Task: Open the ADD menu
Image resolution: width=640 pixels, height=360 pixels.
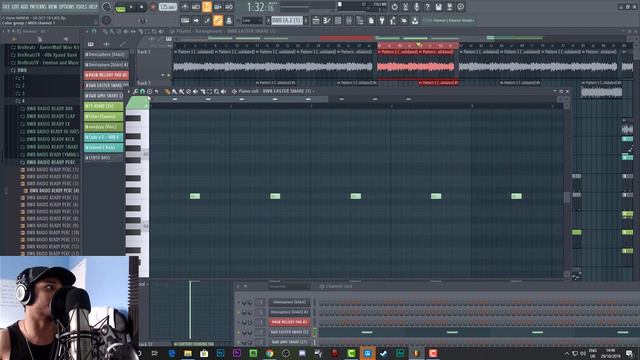Action: click(24, 7)
